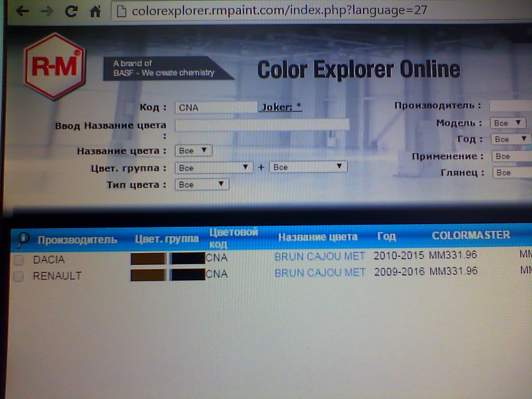Viewport: 532px width, 399px height.
Task: Click the RENAULT manufacturer cell
Action: [57, 276]
